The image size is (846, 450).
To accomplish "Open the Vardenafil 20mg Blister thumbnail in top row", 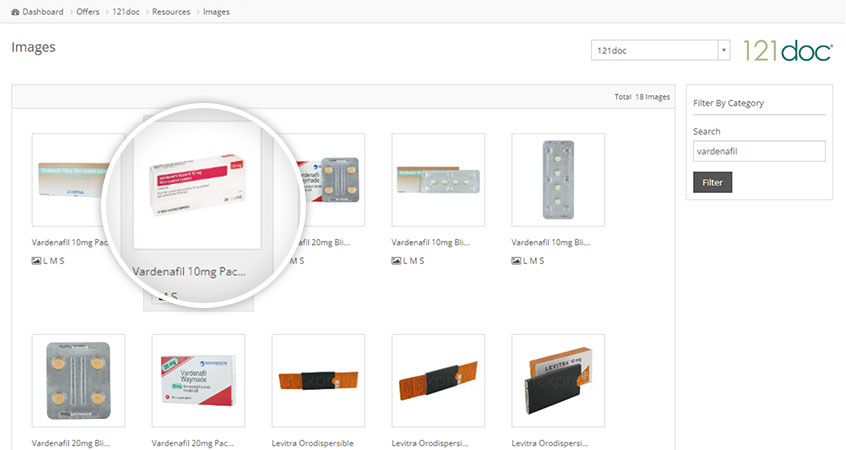I will click(318, 180).
